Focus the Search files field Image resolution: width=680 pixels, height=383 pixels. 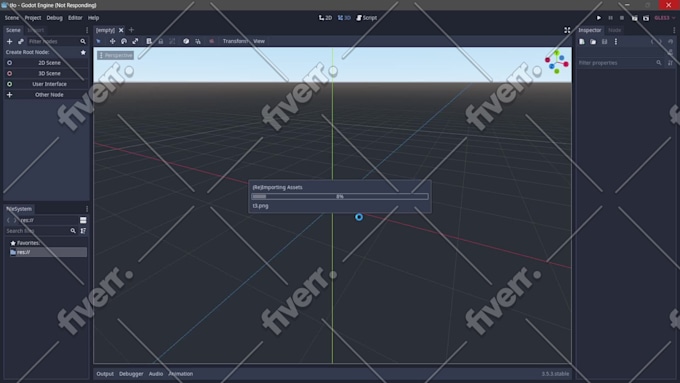[x=41, y=231]
